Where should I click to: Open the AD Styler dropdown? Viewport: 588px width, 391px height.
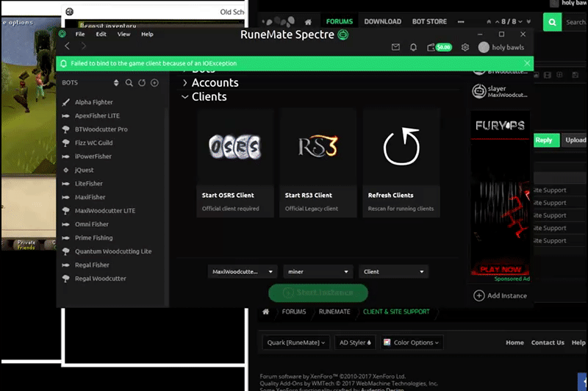[x=355, y=342]
